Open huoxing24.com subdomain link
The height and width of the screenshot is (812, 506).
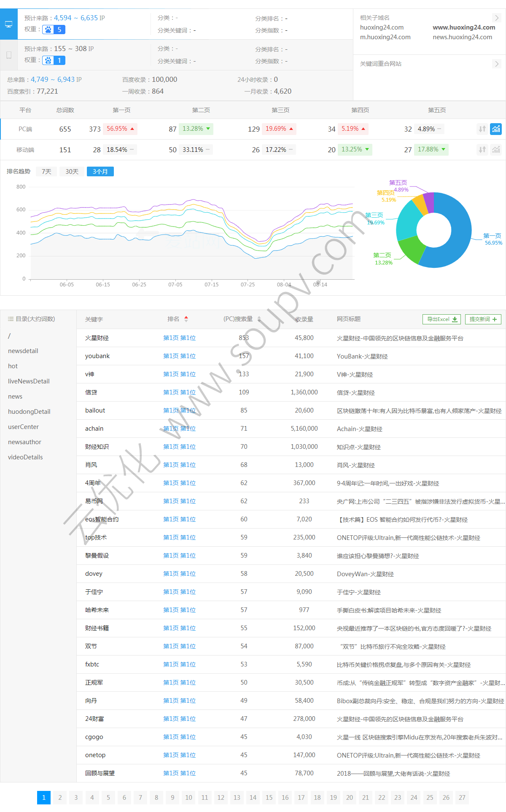382,27
